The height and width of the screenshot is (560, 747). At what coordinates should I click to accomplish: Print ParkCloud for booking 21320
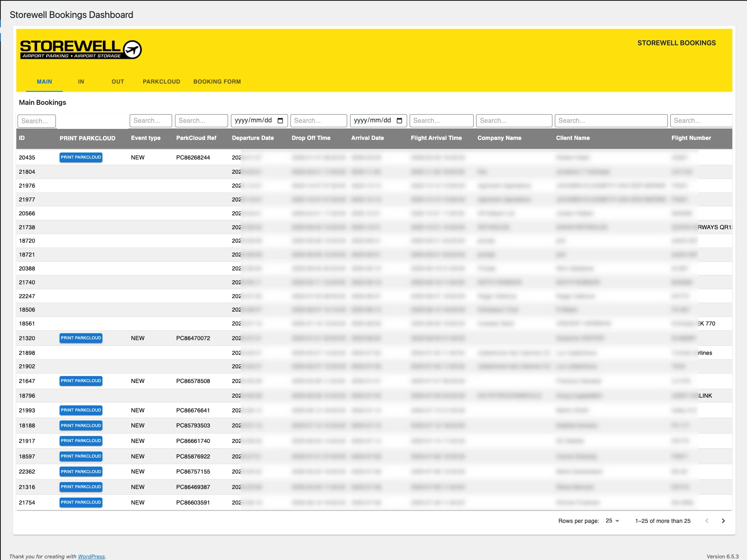coord(81,338)
